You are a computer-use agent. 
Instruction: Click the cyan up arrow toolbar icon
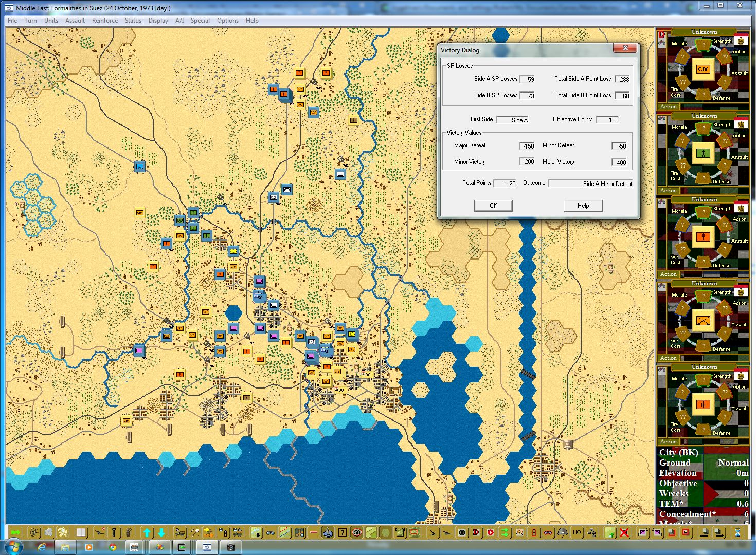[x=147, y=532]
